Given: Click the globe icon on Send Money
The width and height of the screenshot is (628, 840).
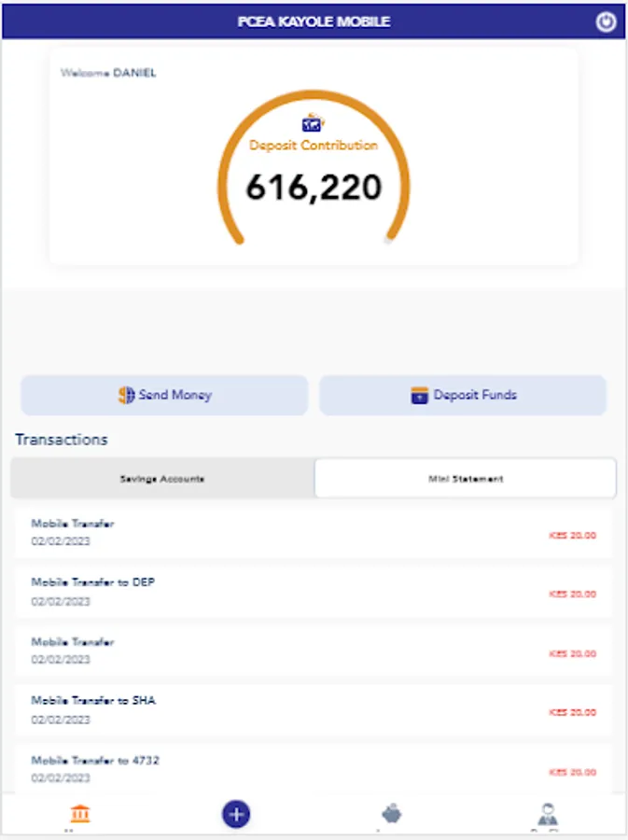Looking at the screenshot, I should 127,395.
